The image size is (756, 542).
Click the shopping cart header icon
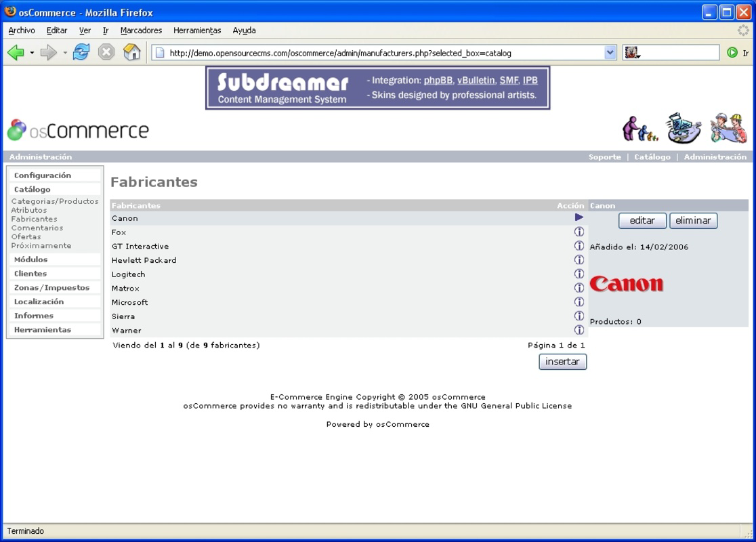tap(684, 128)
